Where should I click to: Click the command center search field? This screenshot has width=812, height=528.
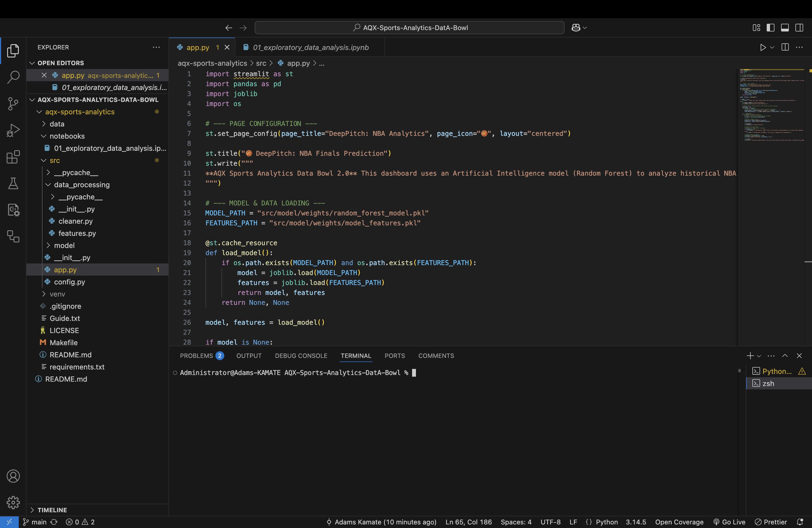tap(409, 28)
